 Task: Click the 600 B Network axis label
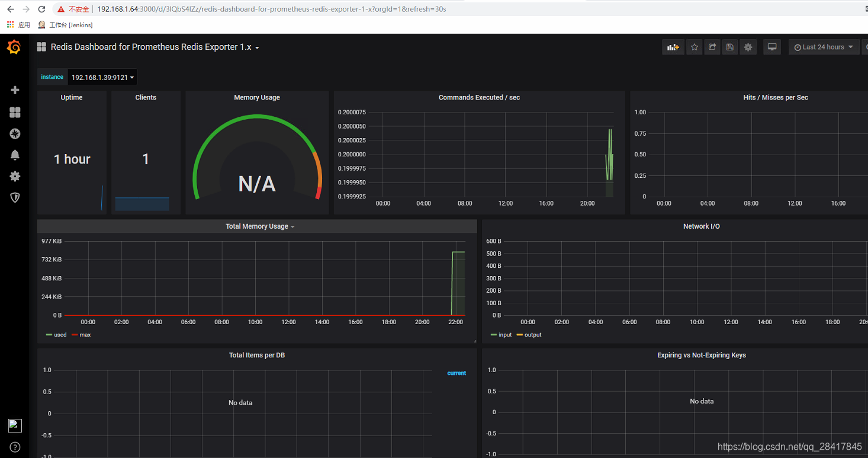tap(494, 241)
